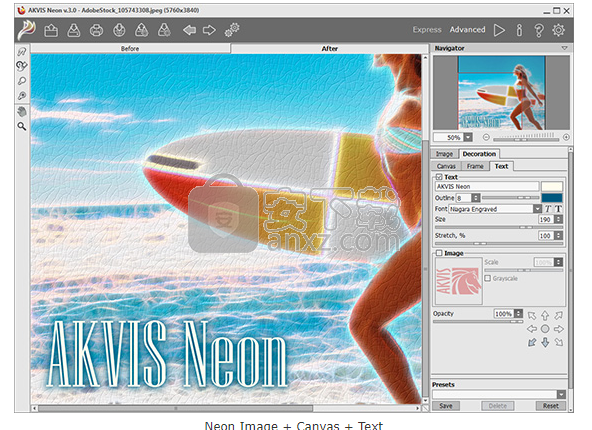Select the third brush tool in left toolbar

click(x=22, y=81)
